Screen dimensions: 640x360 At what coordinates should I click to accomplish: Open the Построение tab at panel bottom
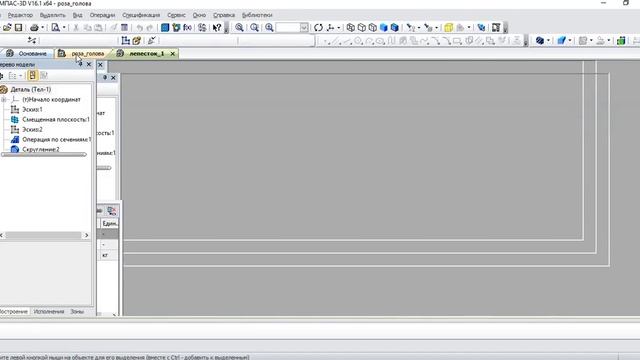coord(14,311)
